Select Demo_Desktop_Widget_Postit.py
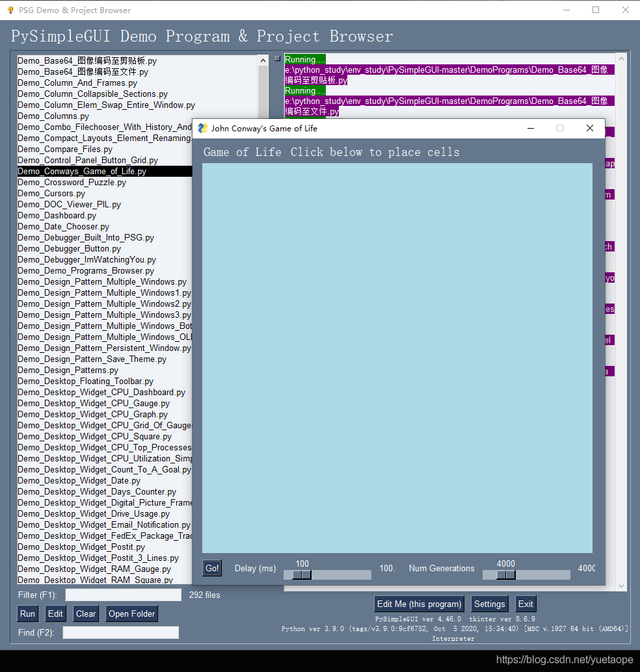Viewport: 640px width, 672px height. pos(81,547)
